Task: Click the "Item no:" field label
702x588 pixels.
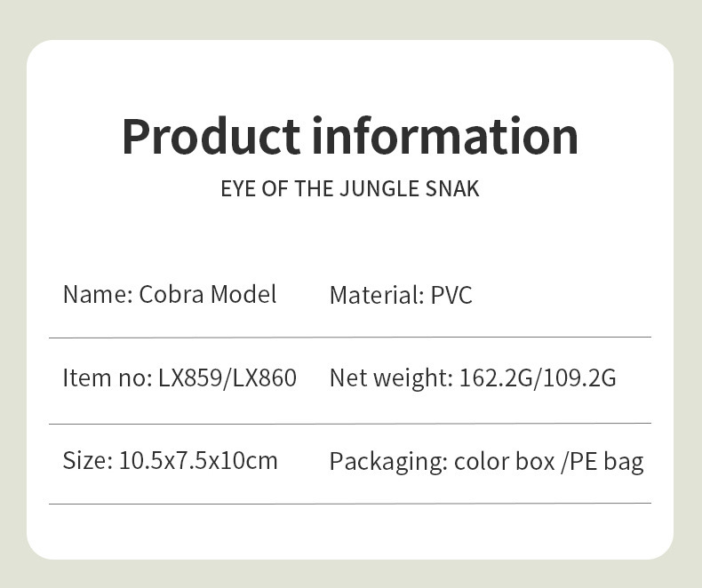Action: [108, 377]
